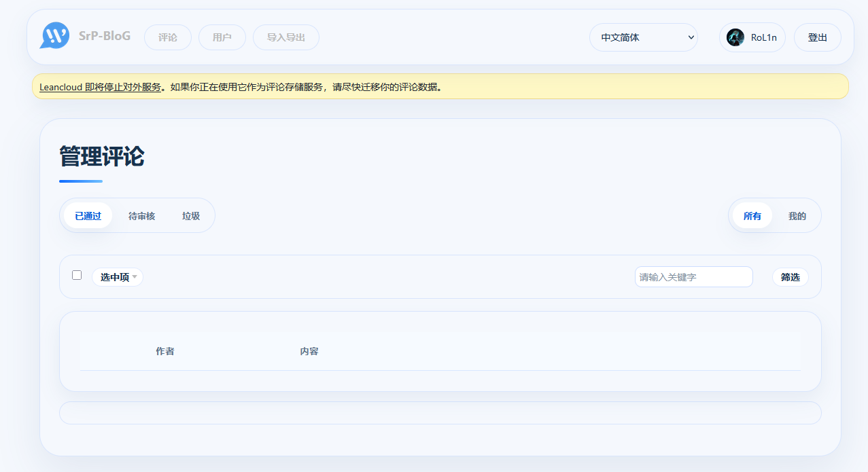Open the SrP-BloG site title
Screen dimensions: 868x472
pos(105,36)
